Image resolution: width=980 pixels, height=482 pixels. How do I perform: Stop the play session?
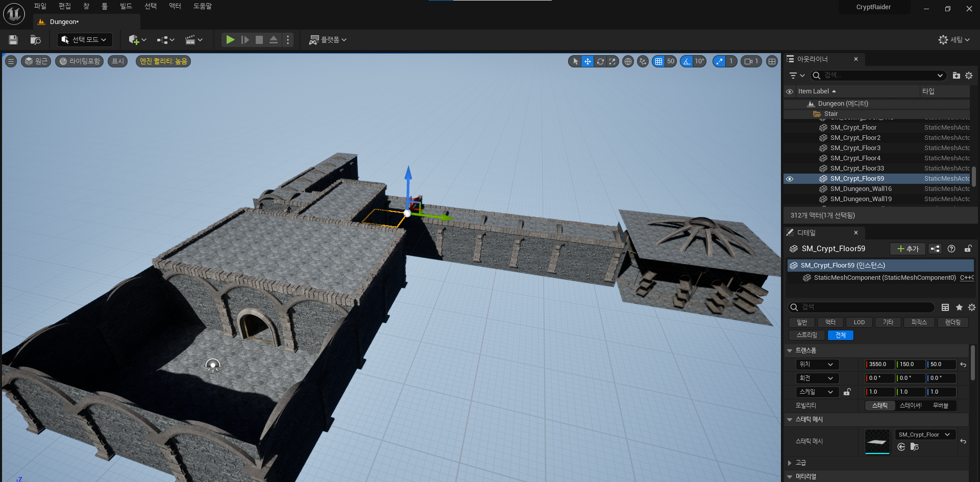259,40
